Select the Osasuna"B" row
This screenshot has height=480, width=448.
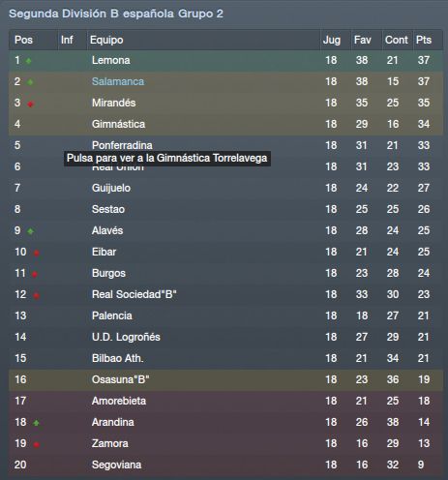pos(225,379)
